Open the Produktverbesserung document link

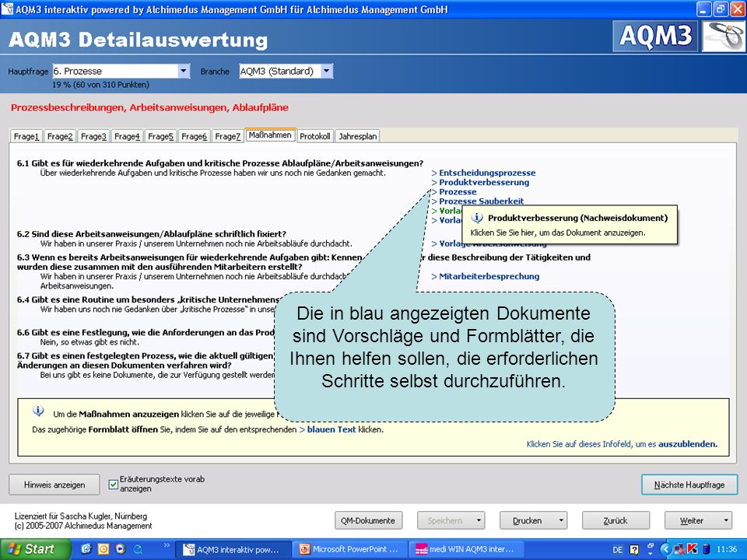pyautogui.click(x=480, y=182)
